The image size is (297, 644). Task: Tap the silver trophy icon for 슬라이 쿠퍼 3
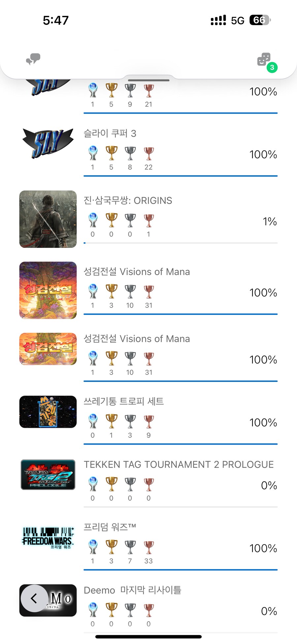(130, 153)
